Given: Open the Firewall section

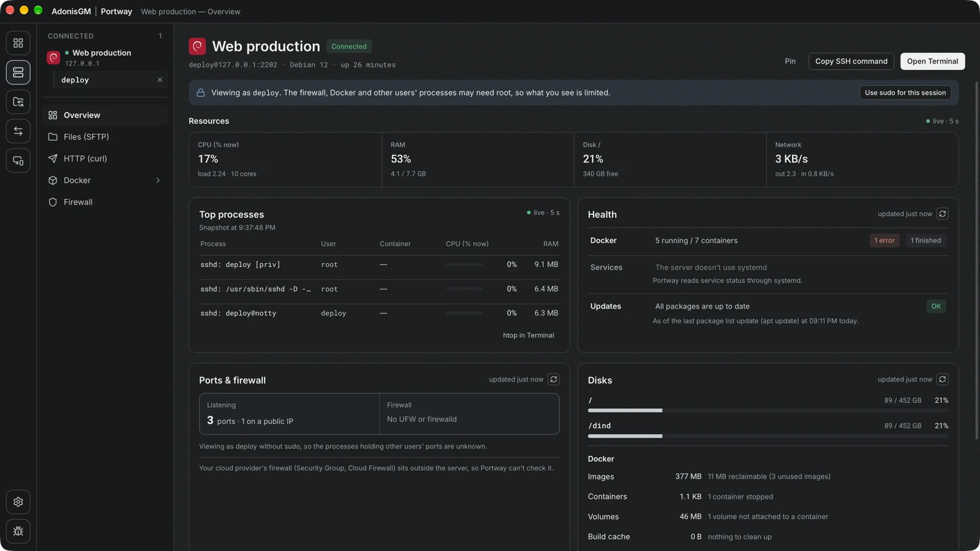Looking at the screenshot, I should (105, 202).
